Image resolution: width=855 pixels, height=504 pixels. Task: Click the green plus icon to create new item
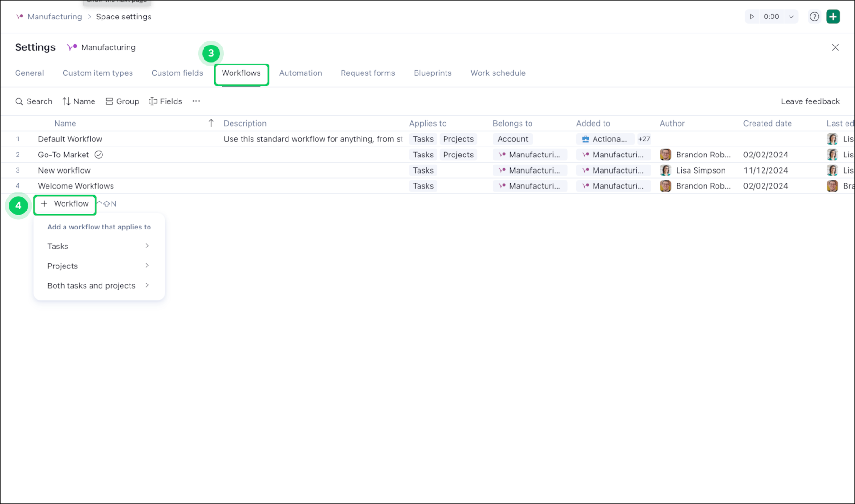tap(833, 16)
